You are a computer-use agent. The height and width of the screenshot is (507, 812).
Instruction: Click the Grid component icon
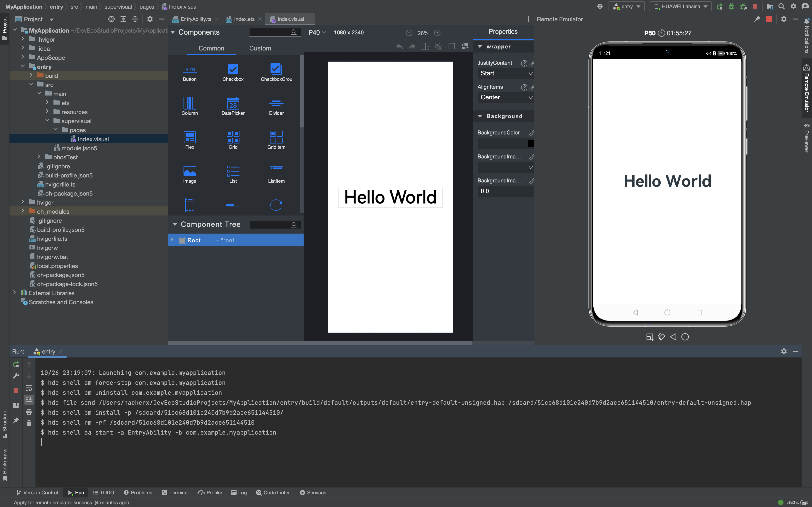point(233,137)
